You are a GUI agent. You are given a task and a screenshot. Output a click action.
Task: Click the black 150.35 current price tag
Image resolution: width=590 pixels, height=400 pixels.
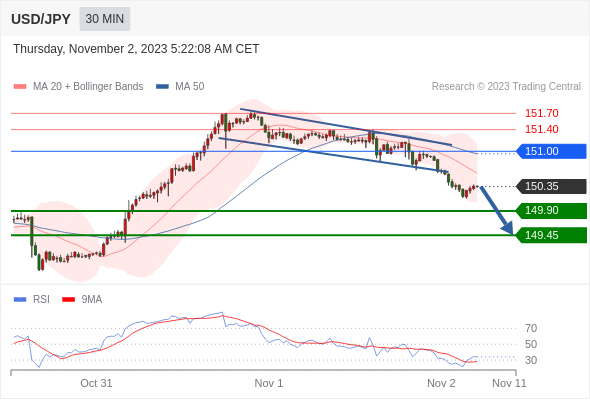click(551, 186)
